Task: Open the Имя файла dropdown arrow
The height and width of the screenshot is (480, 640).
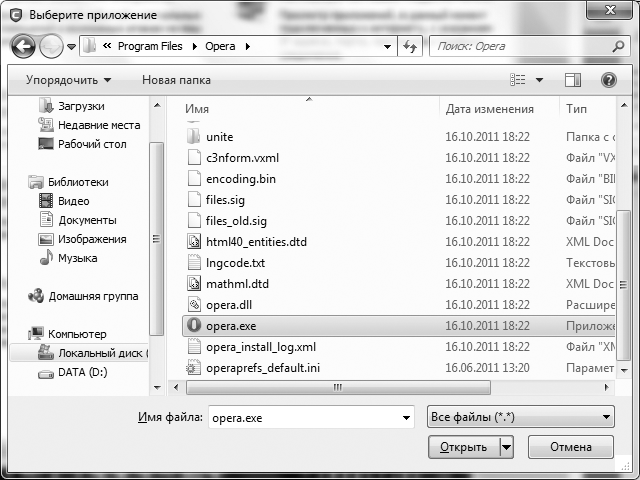Action: [x=406, y=417]
